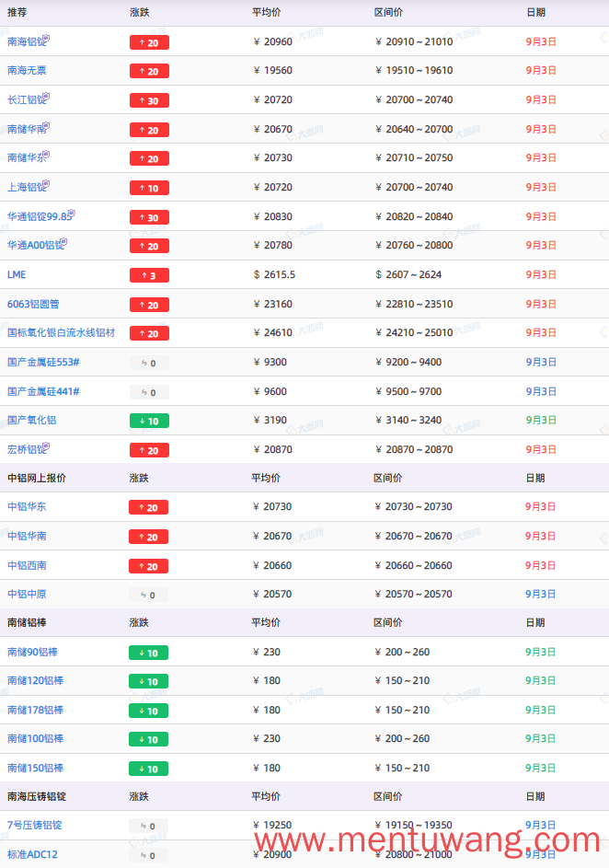
Task: Open the 南储178铝棒 link
Action: [x=35, y=710]
